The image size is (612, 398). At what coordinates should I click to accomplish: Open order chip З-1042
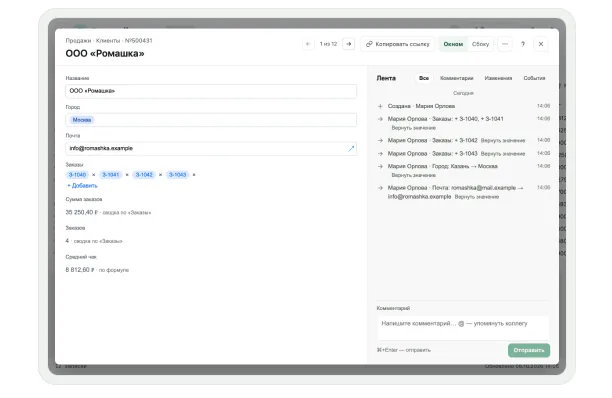(144, 175)
